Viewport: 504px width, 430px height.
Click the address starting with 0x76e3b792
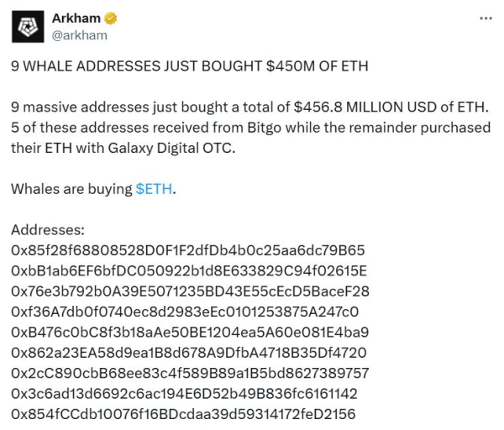(190, 291)
